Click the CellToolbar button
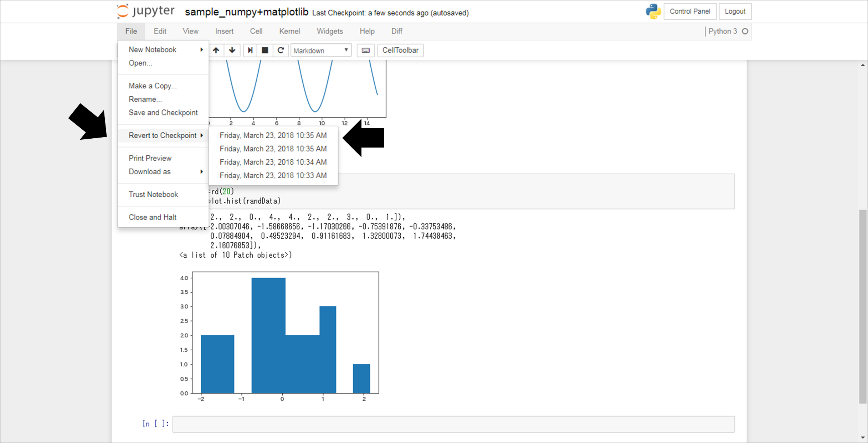This screenshot has height=443, width=868. pyautogui.click(x=400, y=50)
